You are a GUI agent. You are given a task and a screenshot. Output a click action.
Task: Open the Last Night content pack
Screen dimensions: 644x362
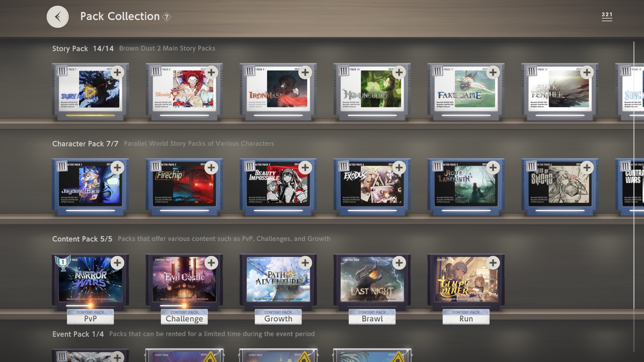tap(372, 282)
